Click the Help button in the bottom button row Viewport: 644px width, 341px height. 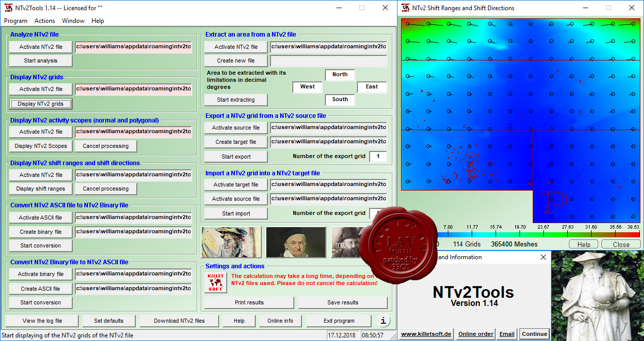(x=239, y=321)
